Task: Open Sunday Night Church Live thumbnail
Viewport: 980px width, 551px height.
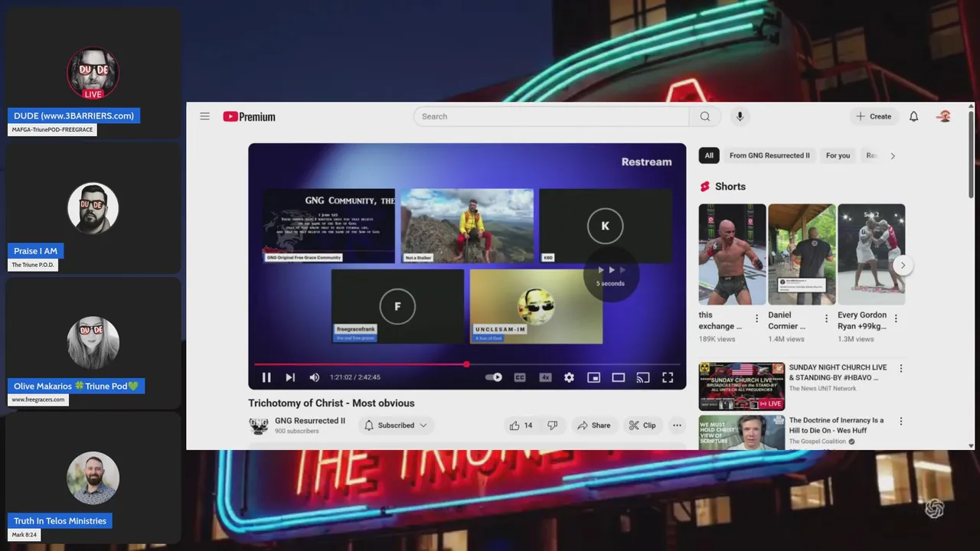Action: click(742, 386)
